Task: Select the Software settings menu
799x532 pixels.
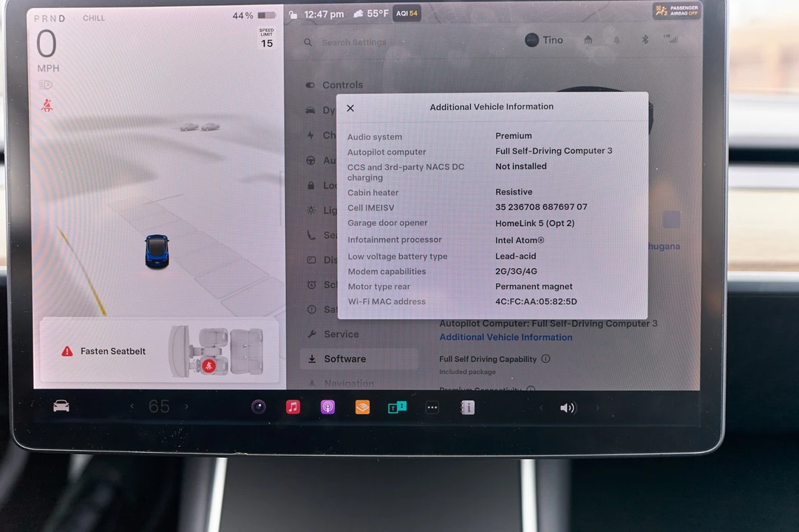Action: pyautogui.click(x=358, y=359)
